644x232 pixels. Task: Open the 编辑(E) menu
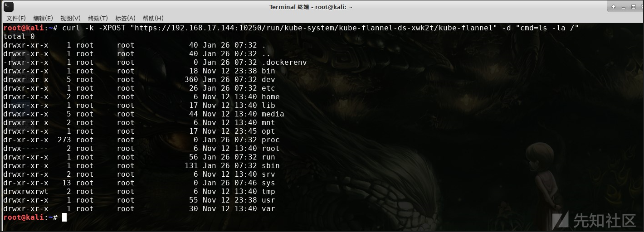[x=43, y=18]
